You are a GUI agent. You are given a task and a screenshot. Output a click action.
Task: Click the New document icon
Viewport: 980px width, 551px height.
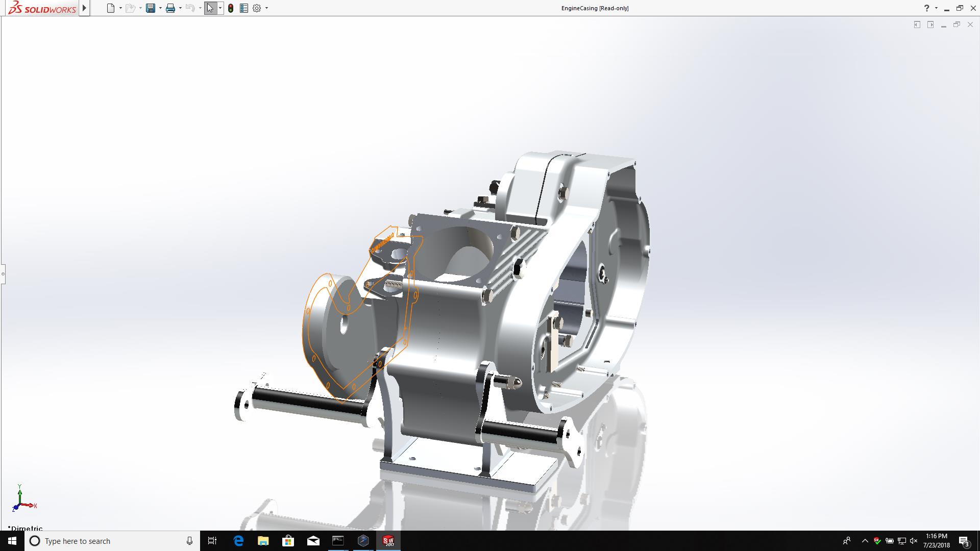tap(110, 8)
